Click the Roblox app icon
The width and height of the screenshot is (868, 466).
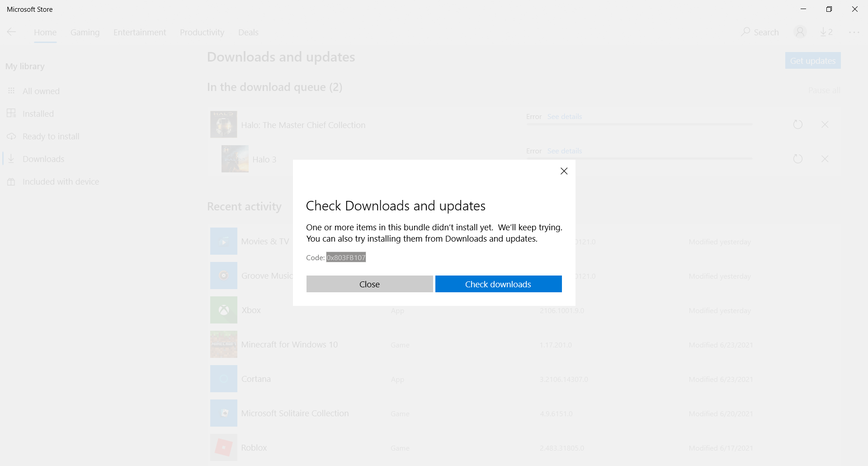click(x=223, y=447)
